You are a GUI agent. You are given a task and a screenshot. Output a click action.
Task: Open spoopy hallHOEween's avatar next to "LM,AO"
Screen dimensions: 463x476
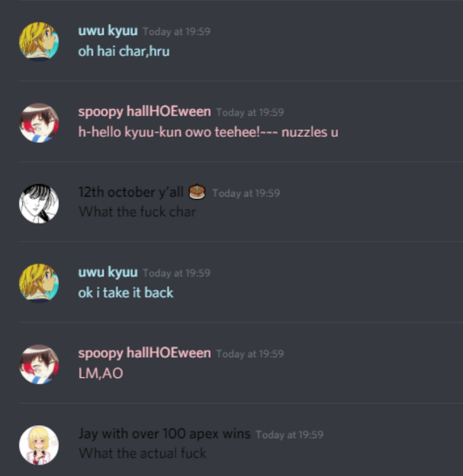[39, 364]
